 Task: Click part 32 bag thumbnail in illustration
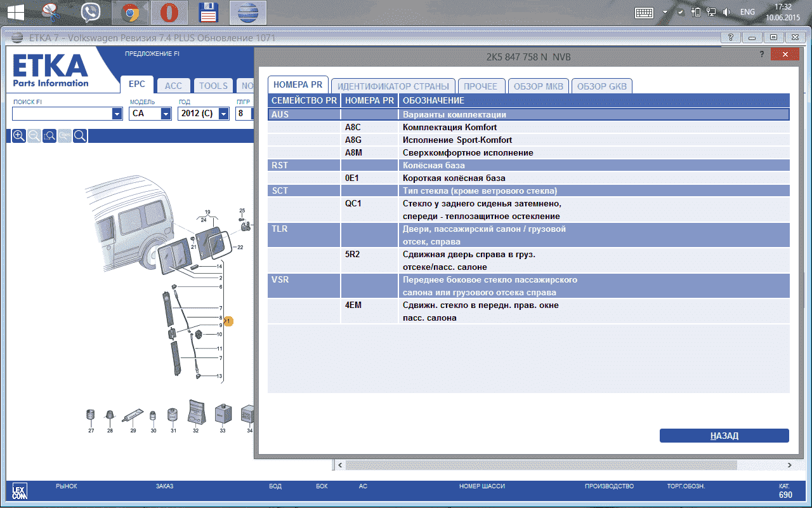(195, 411)
